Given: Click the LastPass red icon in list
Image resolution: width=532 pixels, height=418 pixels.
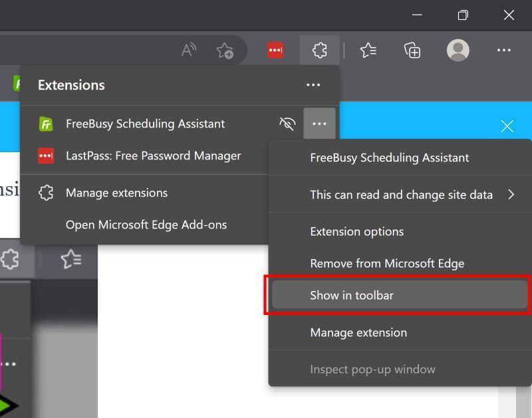Looking at the screenshot, I should pos(46,156).
